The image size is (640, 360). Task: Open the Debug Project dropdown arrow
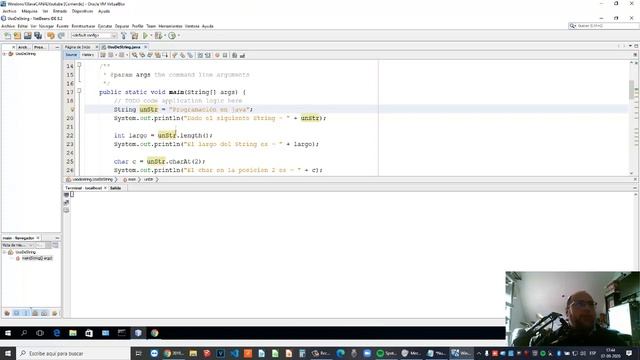click(x=164, y=36)
